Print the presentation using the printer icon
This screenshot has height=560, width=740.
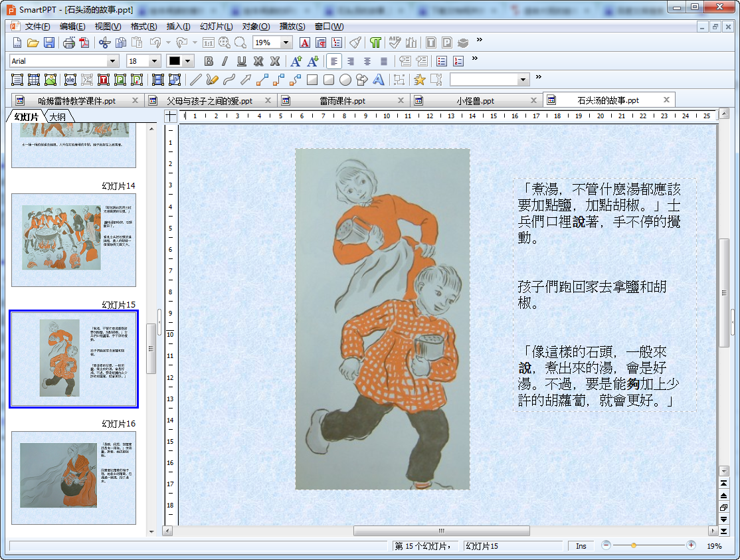pos(69,43)
